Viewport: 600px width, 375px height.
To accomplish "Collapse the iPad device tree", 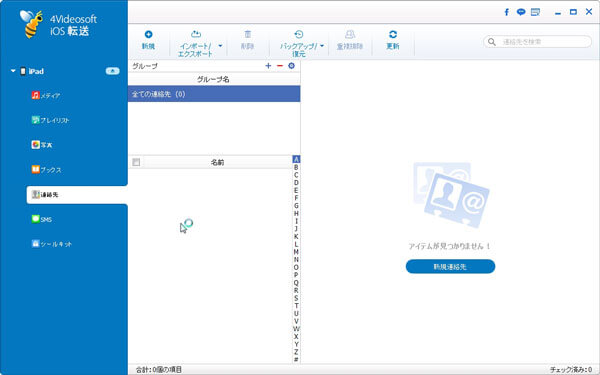I will pyautogui.click(x=13, y=71).
